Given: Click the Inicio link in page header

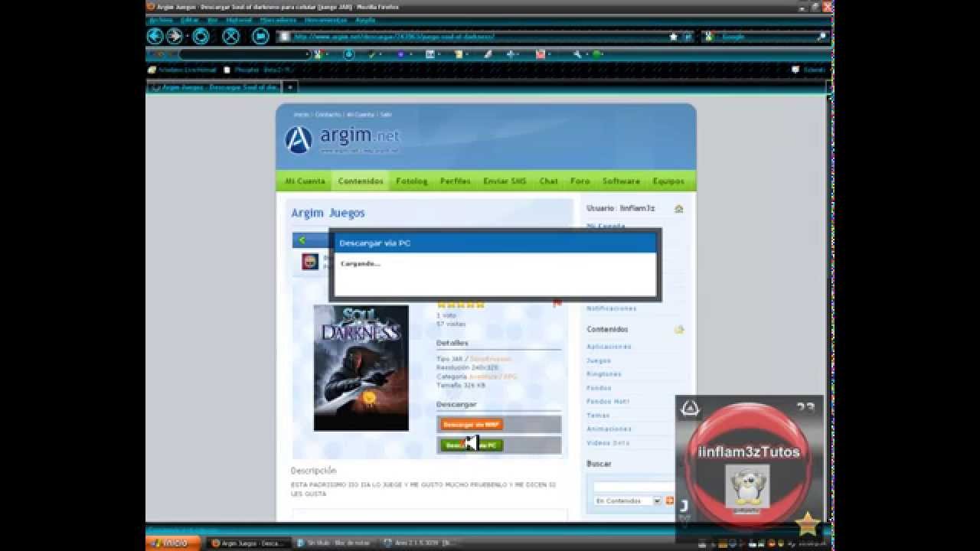Looking at the screenshot, I should tap(302, 115).
